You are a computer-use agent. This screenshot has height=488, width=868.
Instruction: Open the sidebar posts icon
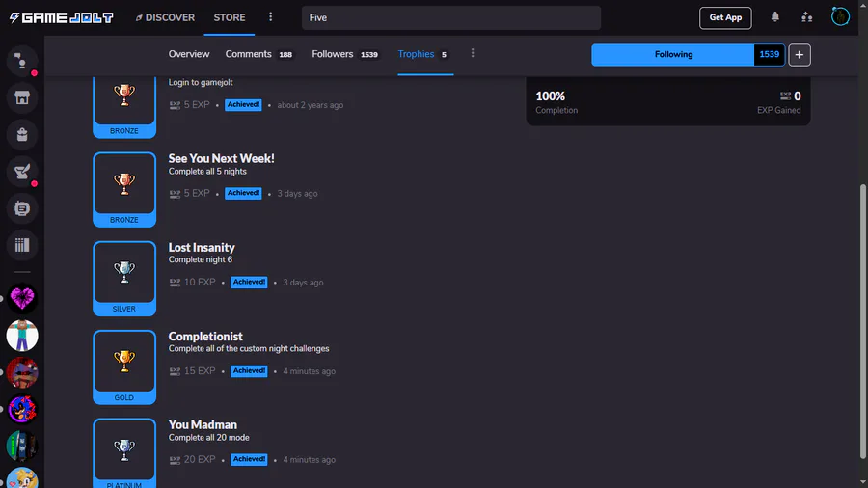[x=22, y=208]
